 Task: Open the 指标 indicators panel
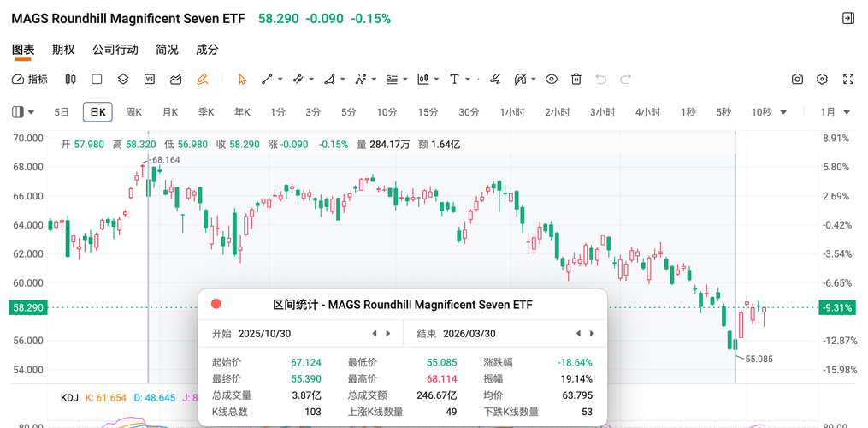point(30,79)
